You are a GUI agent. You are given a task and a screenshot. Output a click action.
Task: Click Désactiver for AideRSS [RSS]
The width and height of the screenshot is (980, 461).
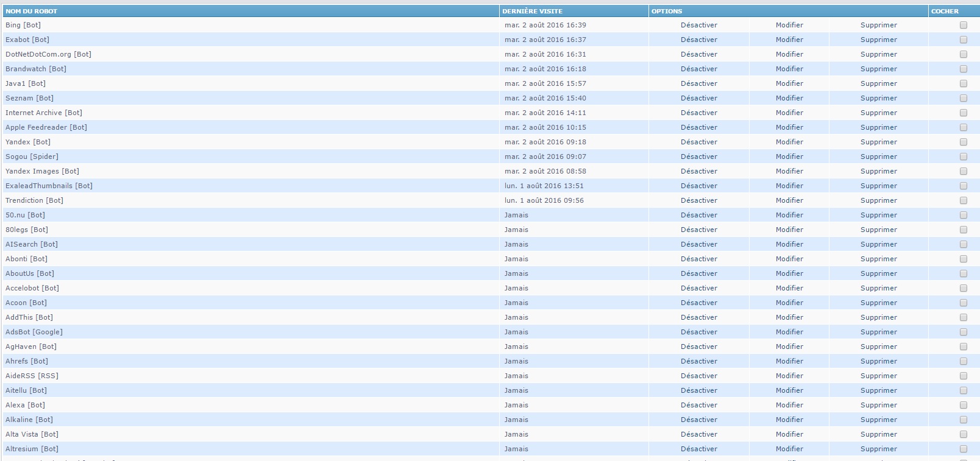[699, 376]
